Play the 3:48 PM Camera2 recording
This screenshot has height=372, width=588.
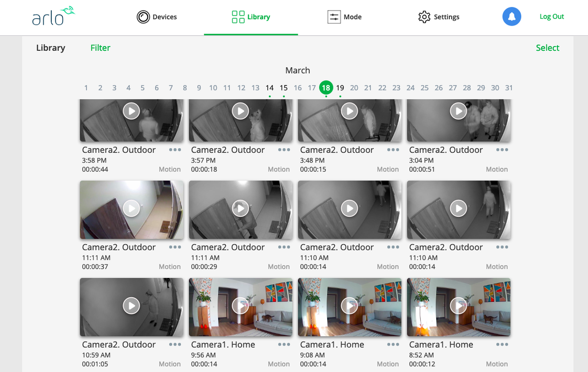pos(350,111)
